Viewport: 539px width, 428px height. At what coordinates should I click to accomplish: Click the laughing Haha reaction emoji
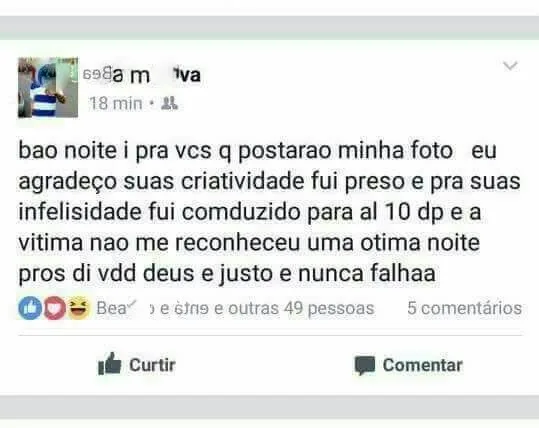[x=78, y=308]
